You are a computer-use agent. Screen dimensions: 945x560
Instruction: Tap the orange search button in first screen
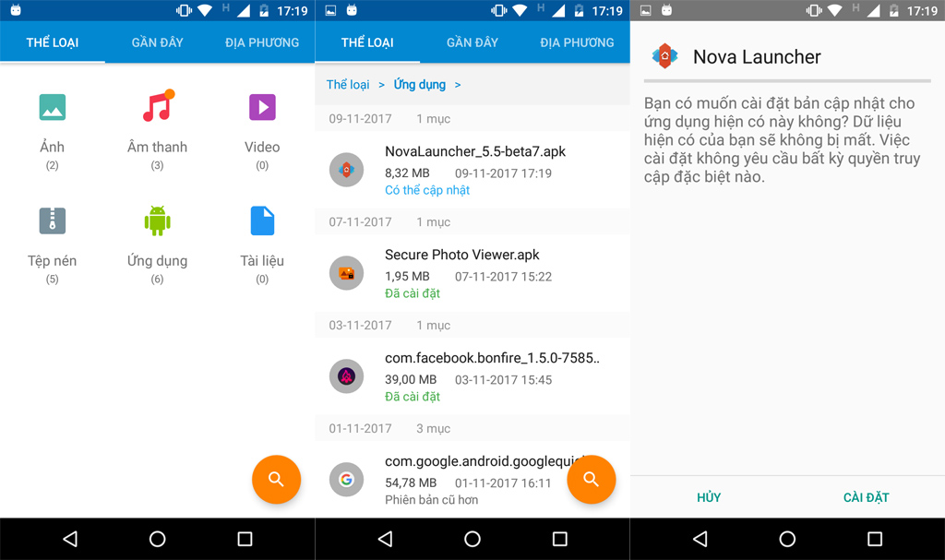click(276, 479)
